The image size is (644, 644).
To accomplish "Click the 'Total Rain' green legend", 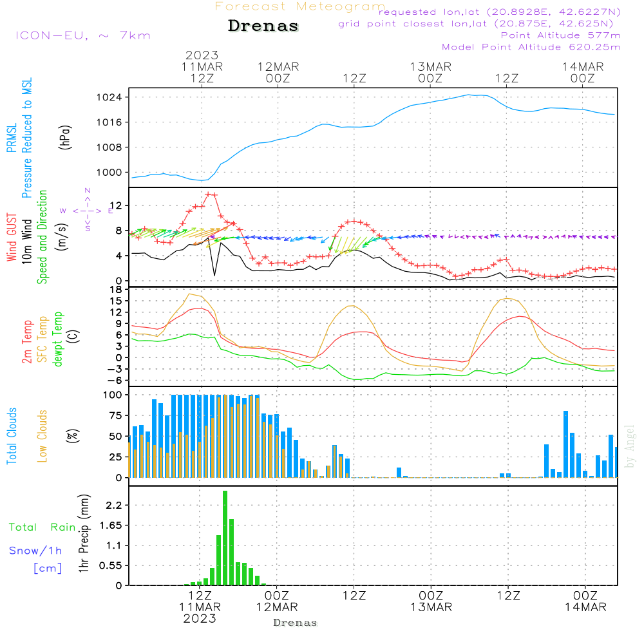I will (43, 527).
